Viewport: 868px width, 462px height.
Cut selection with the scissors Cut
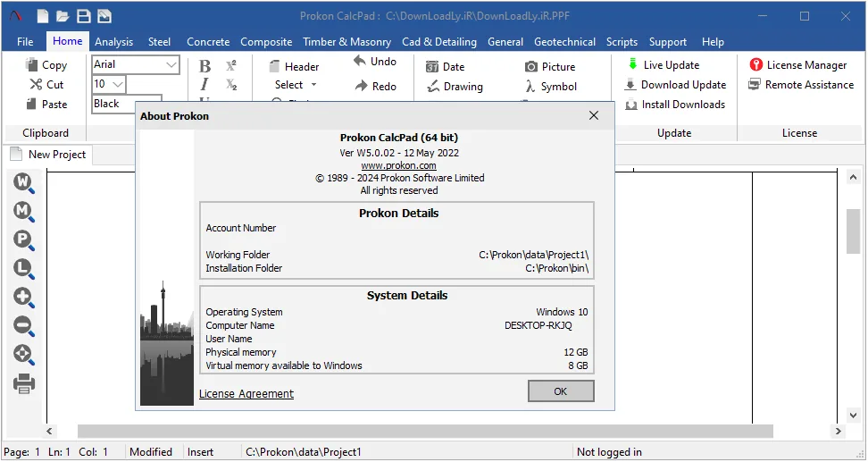pyautogui.click(x=46, y=84)
